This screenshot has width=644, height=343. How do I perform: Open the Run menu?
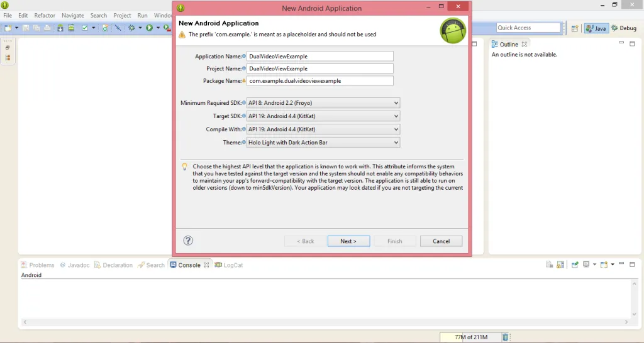(143, 15)
